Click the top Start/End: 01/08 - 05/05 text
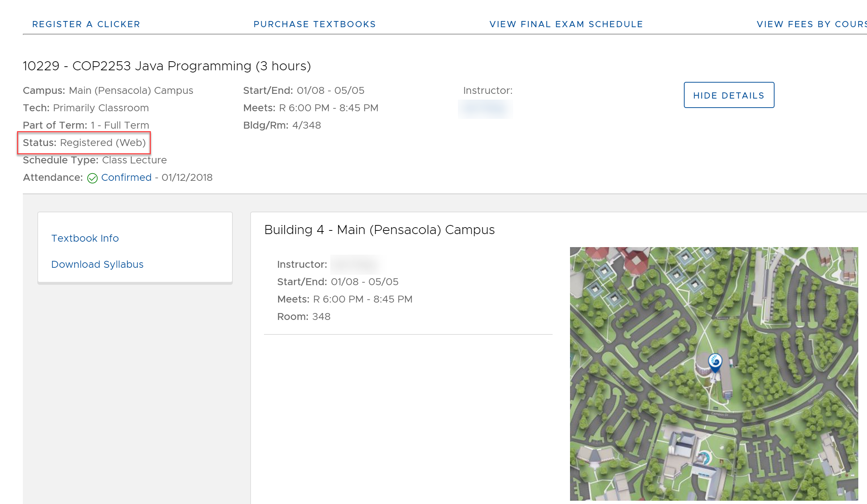Screen dimensions: 867x504 pyautogui.click(x=304, y=91)
